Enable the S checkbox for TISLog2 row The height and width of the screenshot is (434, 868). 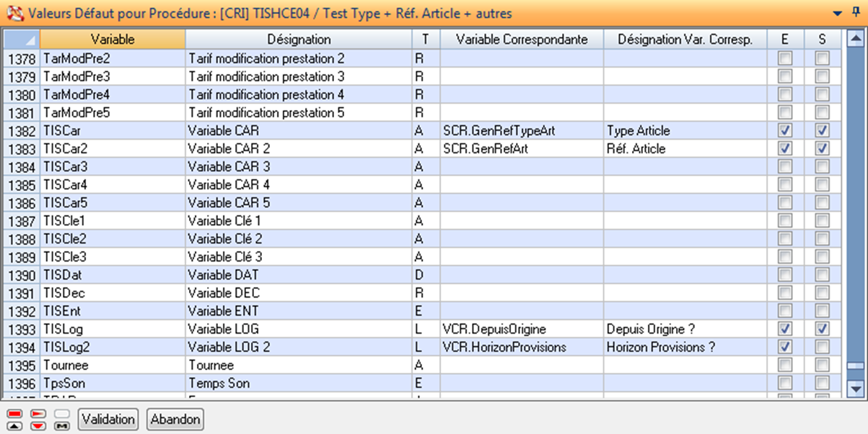tap(822, 347)
